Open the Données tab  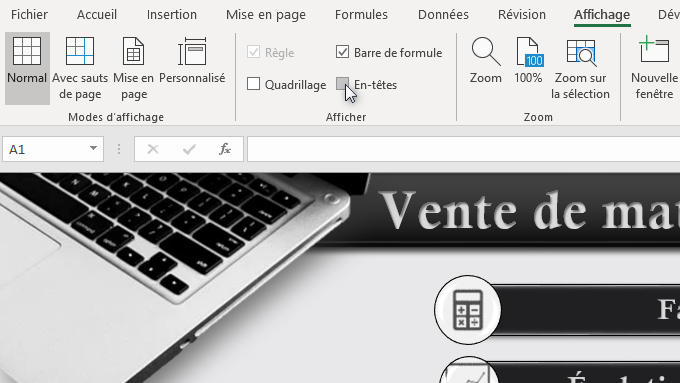443,15
